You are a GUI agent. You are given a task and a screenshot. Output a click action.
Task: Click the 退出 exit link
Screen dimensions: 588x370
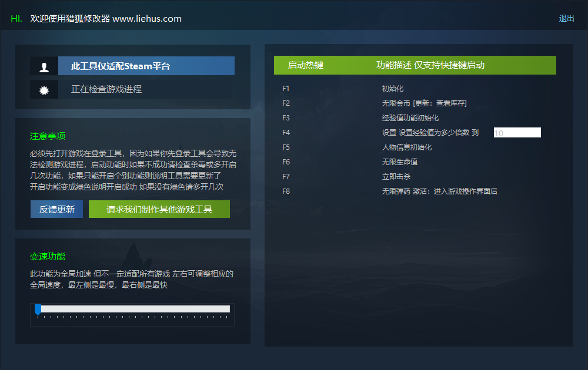click(566, 18)
